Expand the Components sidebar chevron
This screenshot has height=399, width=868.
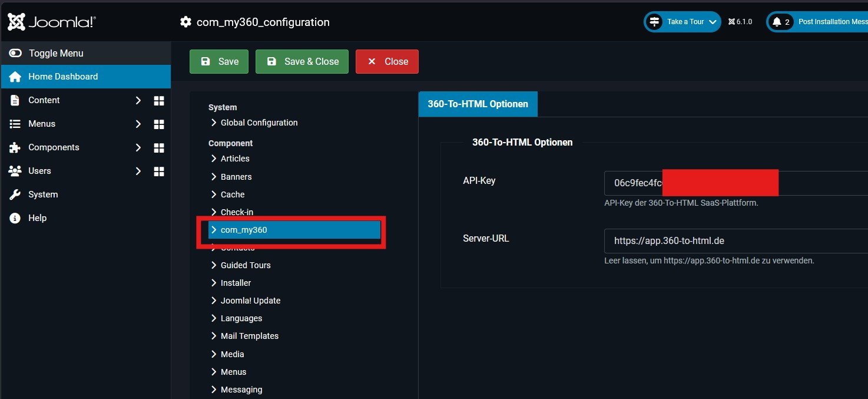coord(138,147)
